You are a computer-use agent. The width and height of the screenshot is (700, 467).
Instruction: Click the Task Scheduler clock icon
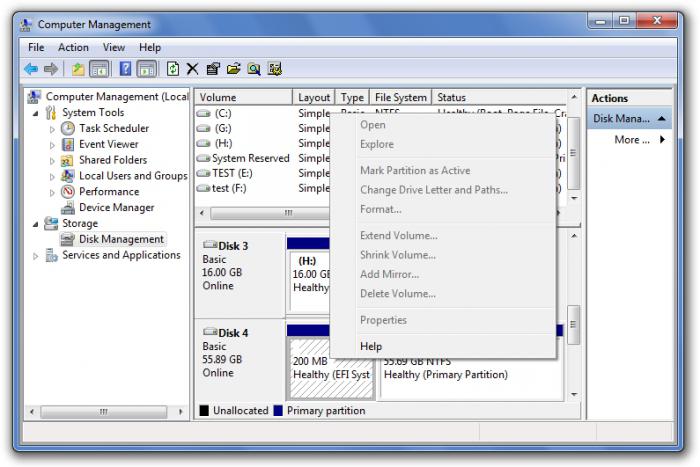[x=67, y=128]
